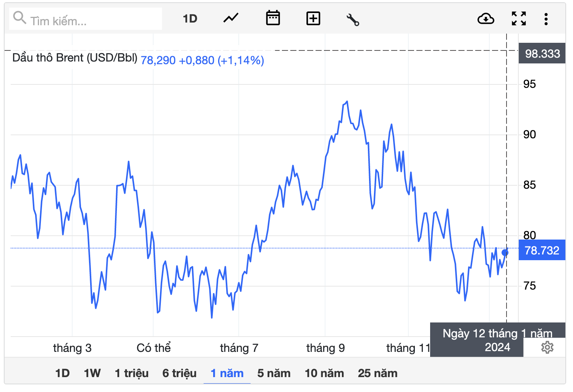Open the three-dot more options menu
This screenshot has width=573, height=392.
pyautogui.click(x=546, y=19)
